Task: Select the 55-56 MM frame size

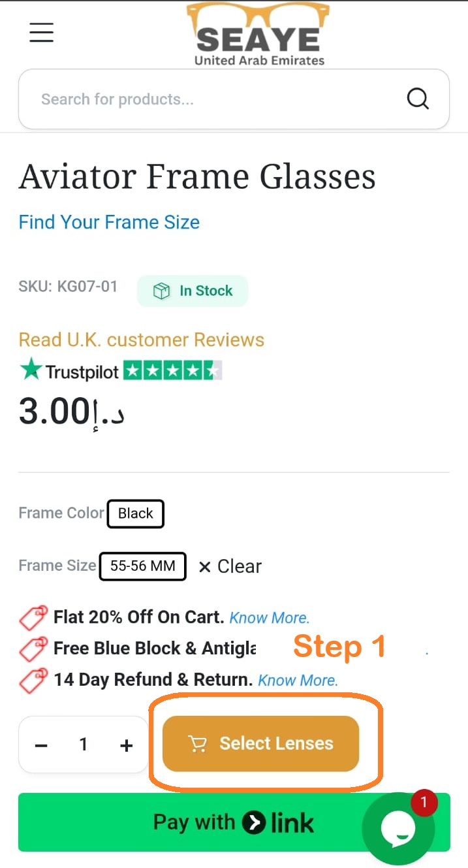Action: (x=142, y=566)
